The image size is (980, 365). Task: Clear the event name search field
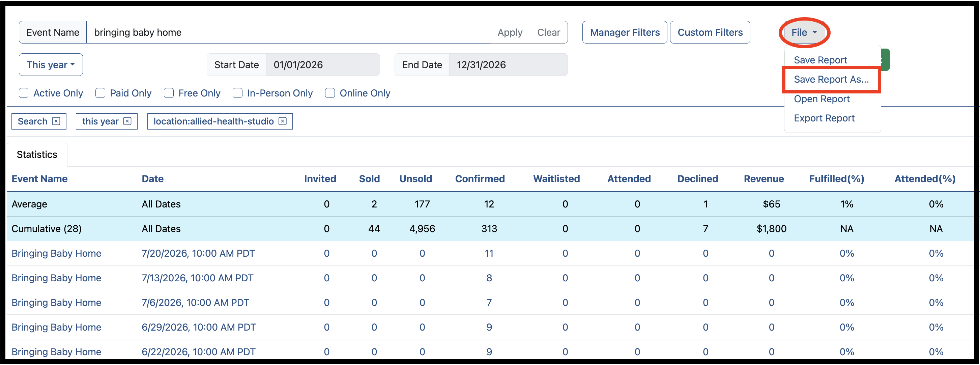pos(549,32)
